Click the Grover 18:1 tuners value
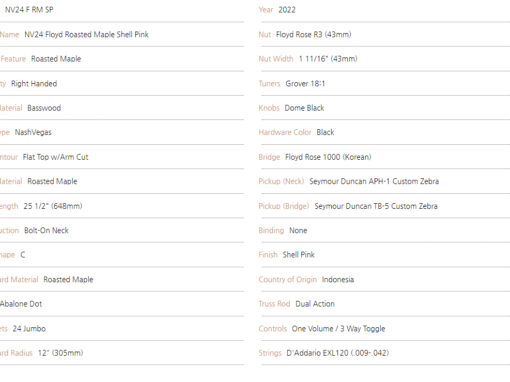This screenshot has height=382, width=510. click(305, 83)
